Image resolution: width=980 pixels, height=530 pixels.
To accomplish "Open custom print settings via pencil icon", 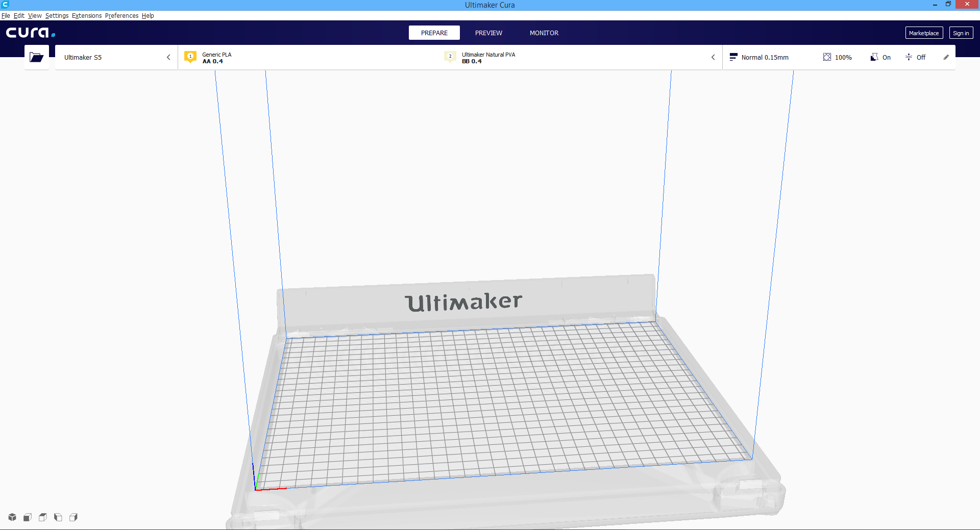I will pyautogui.click(x=946, y=57).
